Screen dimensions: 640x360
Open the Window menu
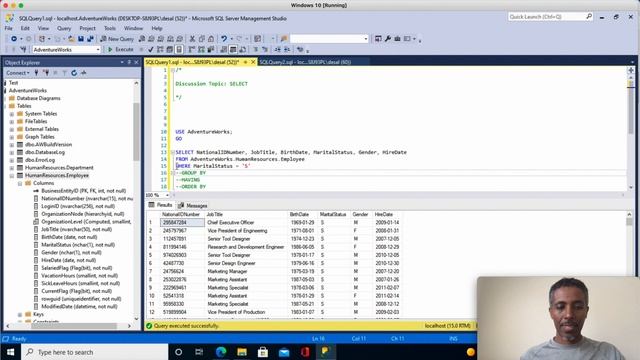(x=133, y=28)
